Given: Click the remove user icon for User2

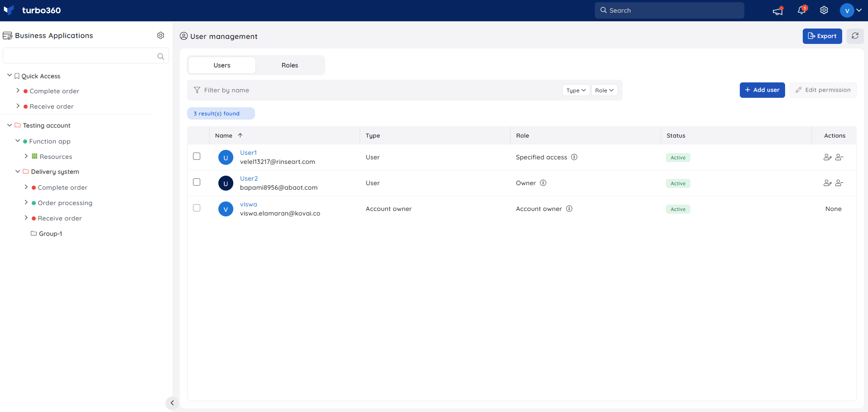Looking at the screenshot, I should tap(839, 183).
